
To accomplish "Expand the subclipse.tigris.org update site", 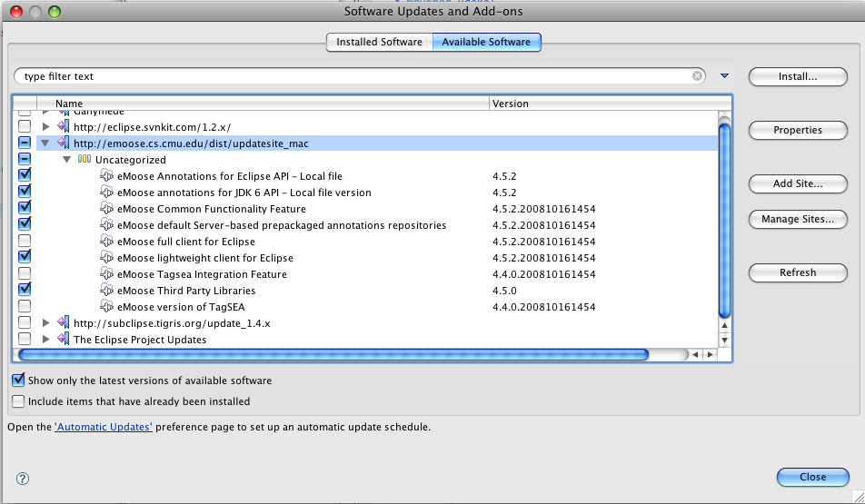I will (x=46, y=323).
